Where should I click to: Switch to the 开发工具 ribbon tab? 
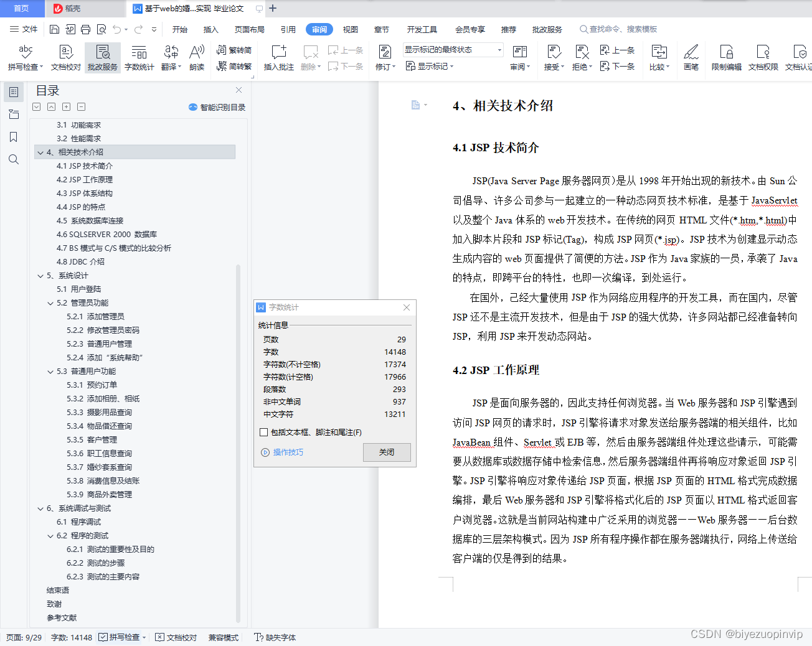(x=422, y=29)
